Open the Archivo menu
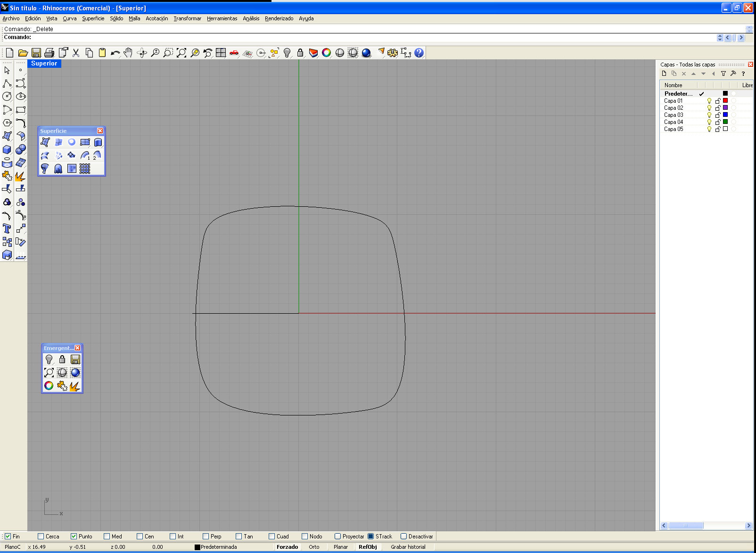Viewport: 756px width, 553px height. click(11, 18)
